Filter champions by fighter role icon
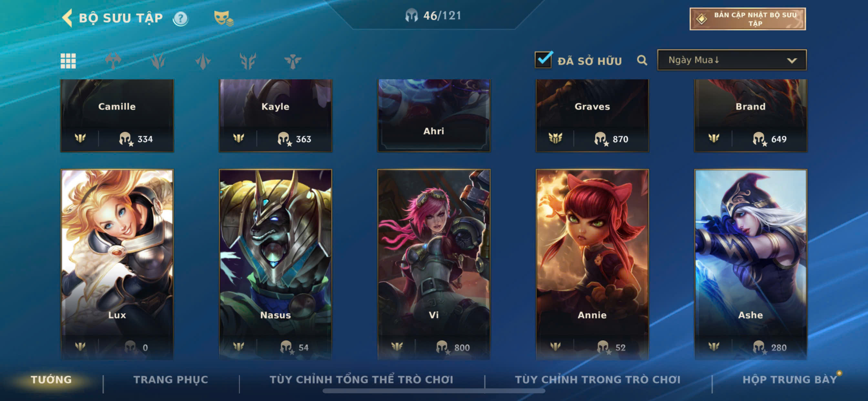The width and height of the screenshot is (868, 401). pyautogui.click(x=113, y=61)
